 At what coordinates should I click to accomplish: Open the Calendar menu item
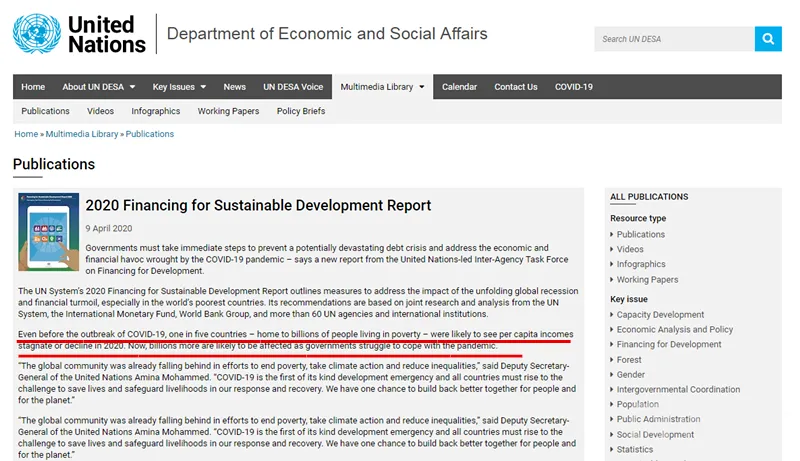[459, 87]
